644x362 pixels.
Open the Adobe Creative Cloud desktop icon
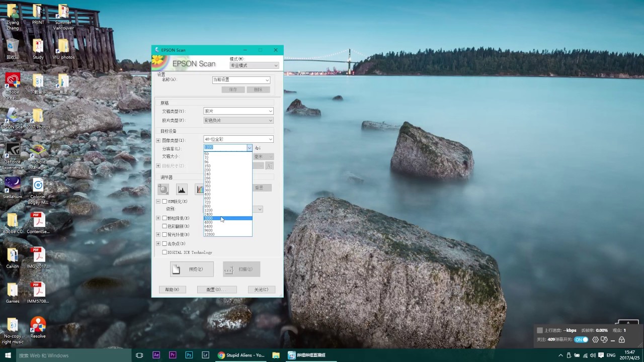pyautogui.click(x=13, y=86)
